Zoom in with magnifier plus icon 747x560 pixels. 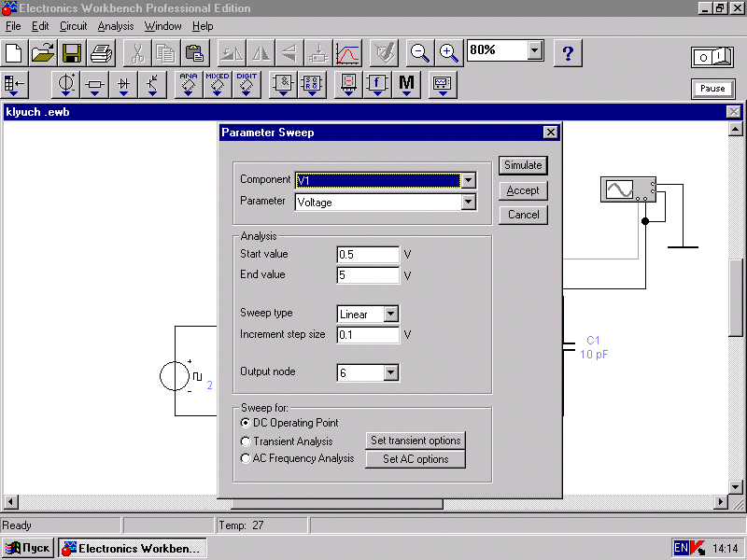pyautogui.click(x=449, y=53)
